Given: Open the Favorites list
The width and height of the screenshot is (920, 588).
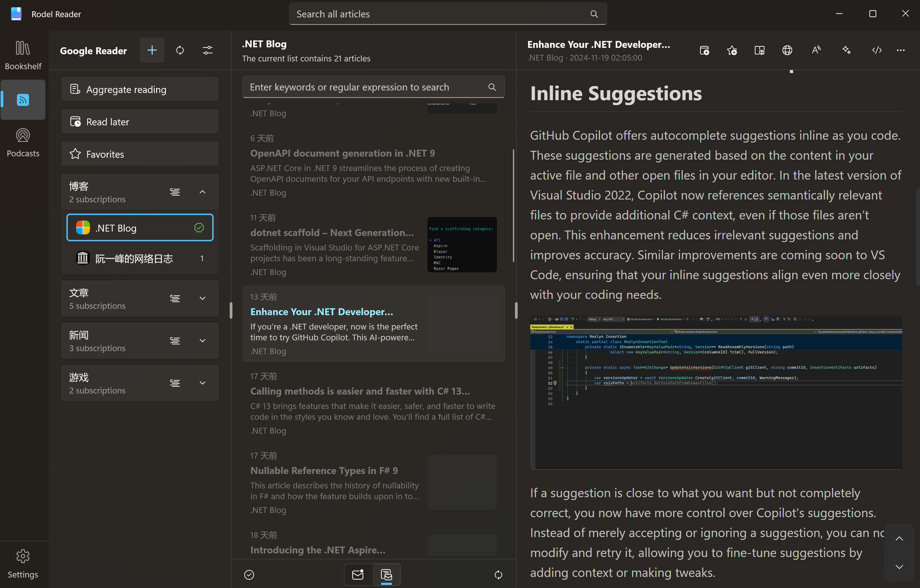Looking at the screenshot, I should 140,154.
